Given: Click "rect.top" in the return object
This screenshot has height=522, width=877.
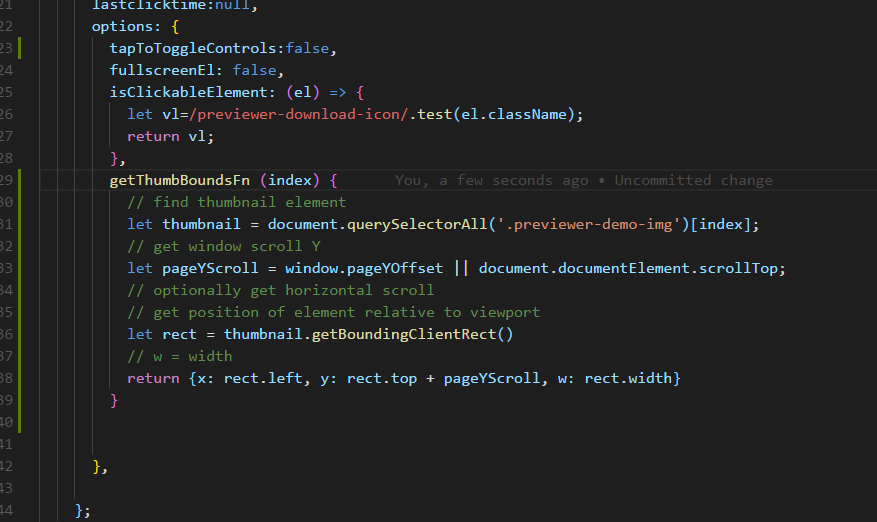Looking at the screenshot, I should (x=382, y=378).
